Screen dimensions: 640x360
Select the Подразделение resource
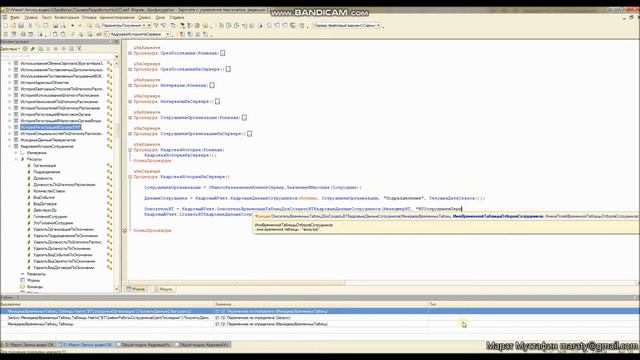pyautogui.click(x=47, y=172)
